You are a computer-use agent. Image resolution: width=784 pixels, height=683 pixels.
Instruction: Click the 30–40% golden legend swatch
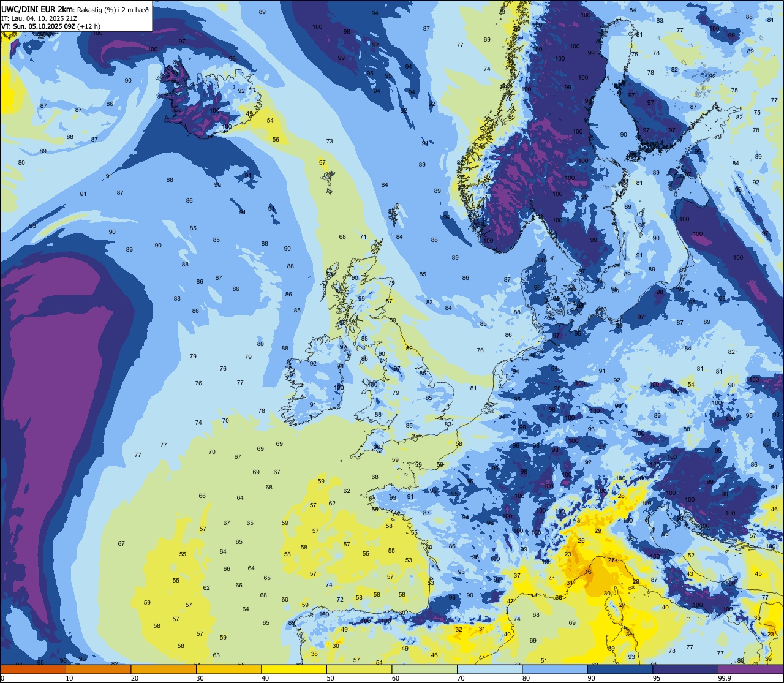pos(228,669)
